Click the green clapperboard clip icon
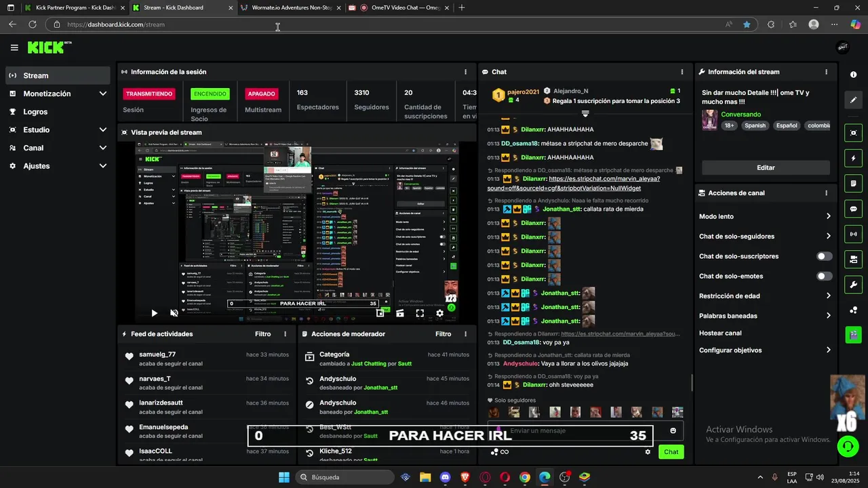 click(x=853, y=334)
